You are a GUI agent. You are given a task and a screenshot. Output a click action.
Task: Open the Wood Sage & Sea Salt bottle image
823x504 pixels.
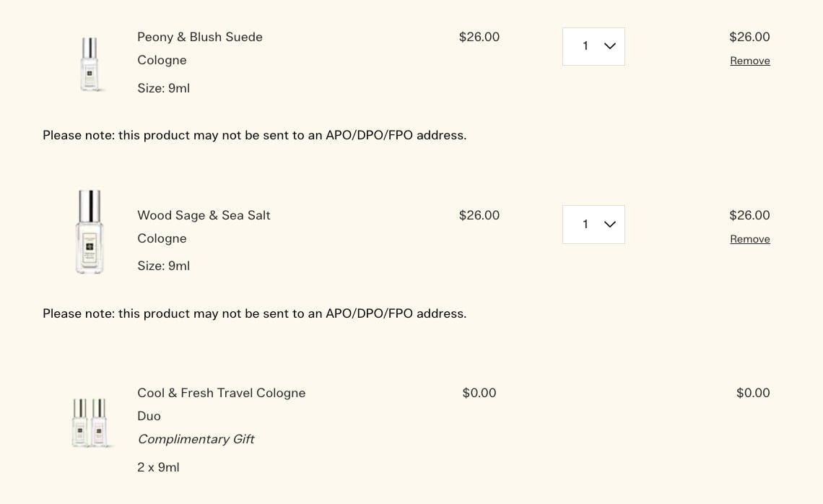(90, 232)
